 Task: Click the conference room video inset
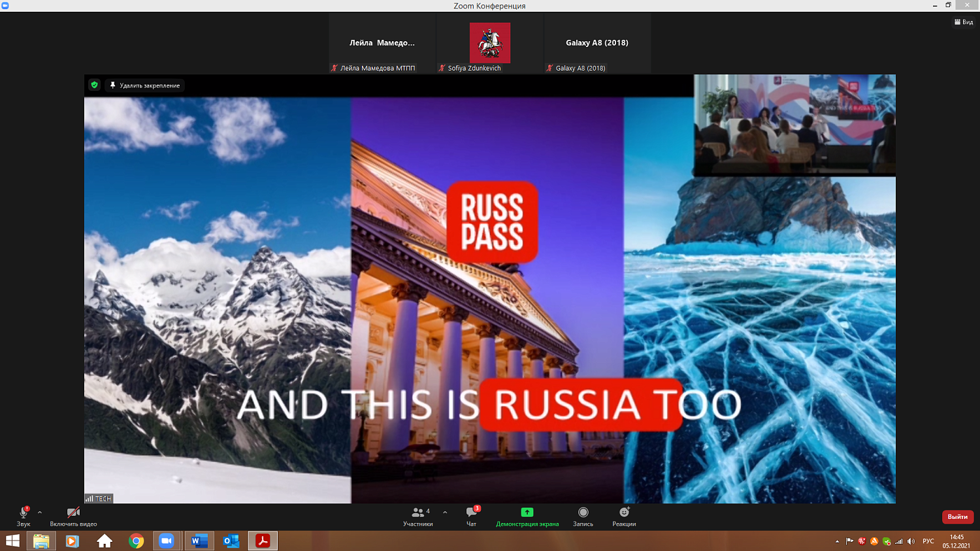[x=794, y=125]
